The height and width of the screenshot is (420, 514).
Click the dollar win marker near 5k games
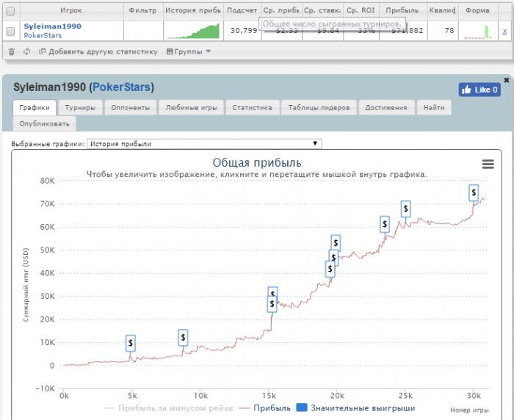coord(130,342)
